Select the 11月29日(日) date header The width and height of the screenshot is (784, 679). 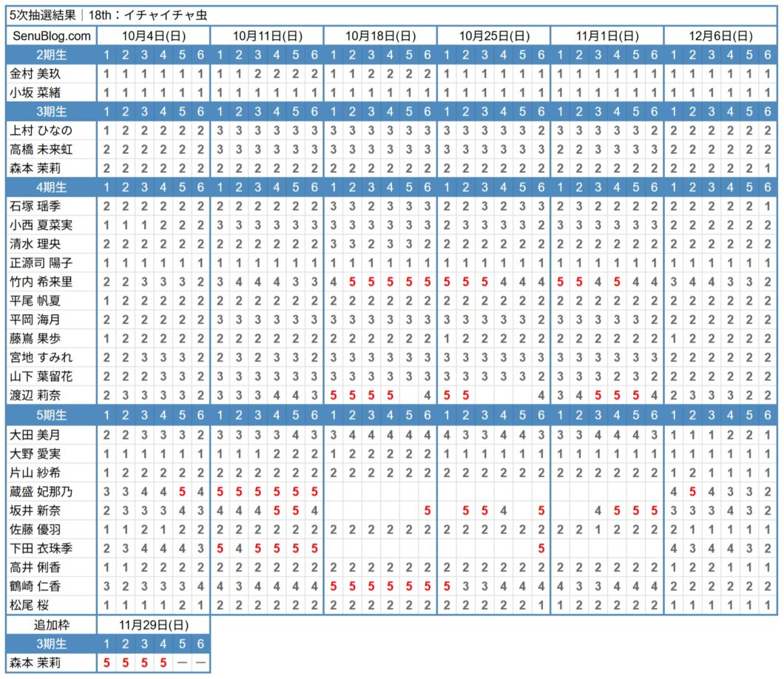(x=154, y=625)
